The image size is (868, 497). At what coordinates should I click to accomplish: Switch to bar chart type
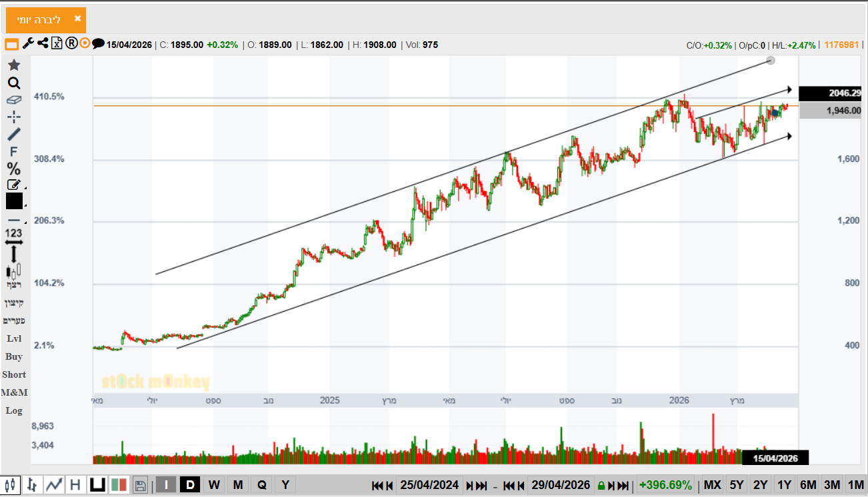click(x=32, y=484)
